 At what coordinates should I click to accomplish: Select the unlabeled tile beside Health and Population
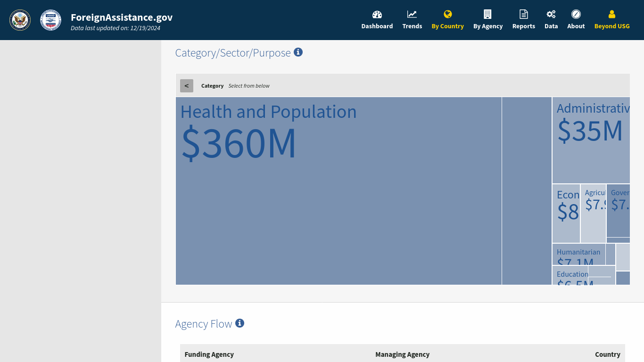(527, 191)
